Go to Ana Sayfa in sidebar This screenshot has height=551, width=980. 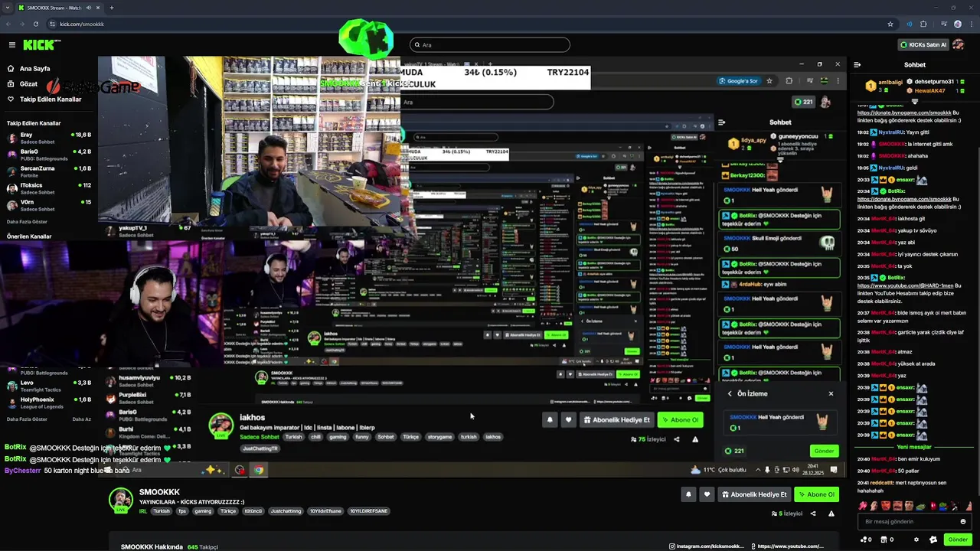point(34,69)
